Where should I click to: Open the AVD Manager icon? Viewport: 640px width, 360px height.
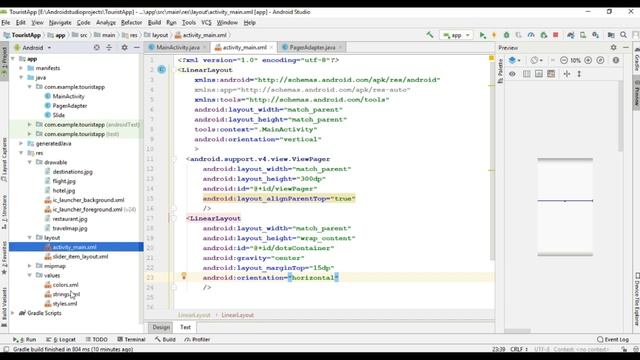[583, 36]
